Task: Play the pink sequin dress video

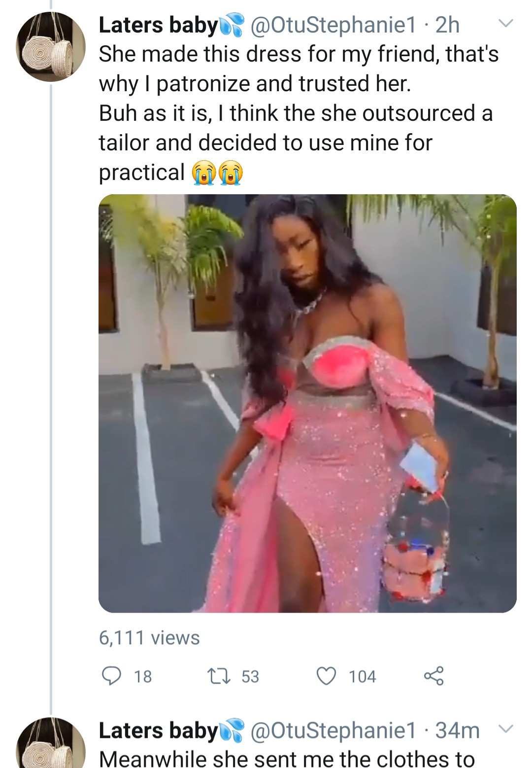Action: click(x=307, y=403)
